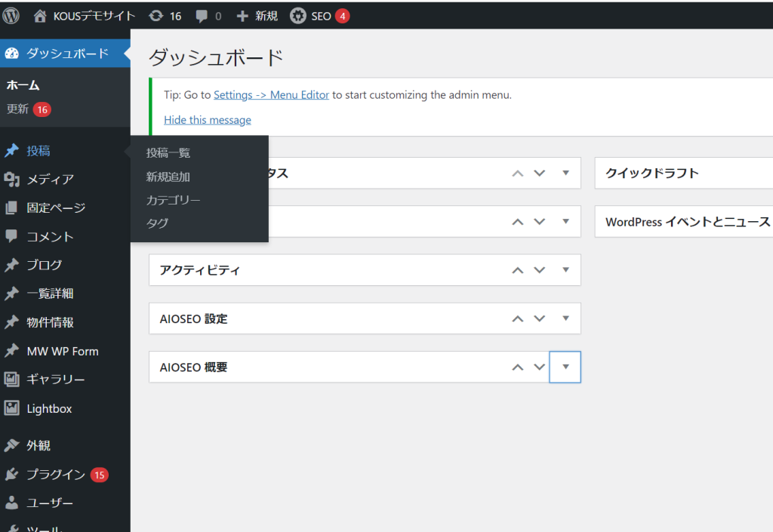Move the アクティビティ panel up with the arrow
The image size is (773, 532).
click(x=517, y=270)
